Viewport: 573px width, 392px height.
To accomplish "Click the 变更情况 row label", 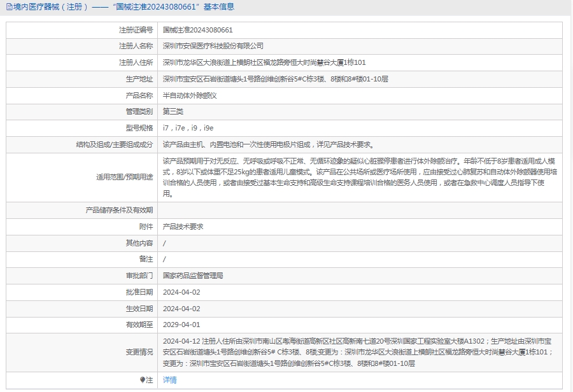I will (139, 352).
